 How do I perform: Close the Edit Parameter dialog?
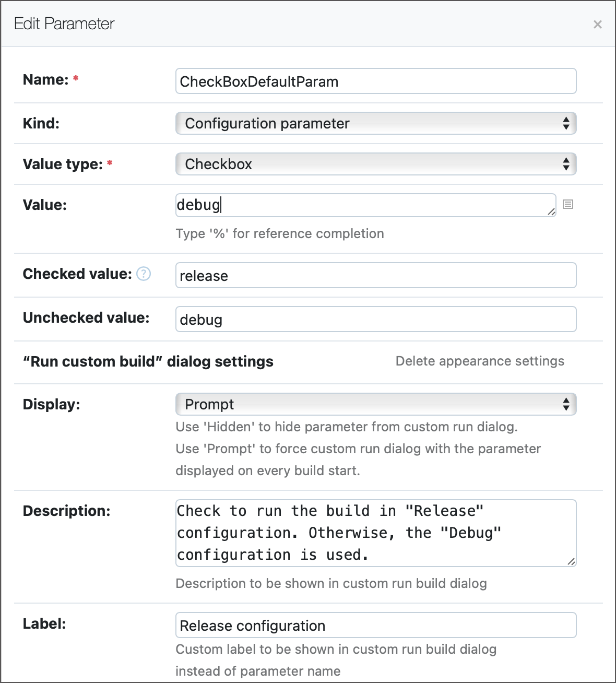tap(597, 24)
